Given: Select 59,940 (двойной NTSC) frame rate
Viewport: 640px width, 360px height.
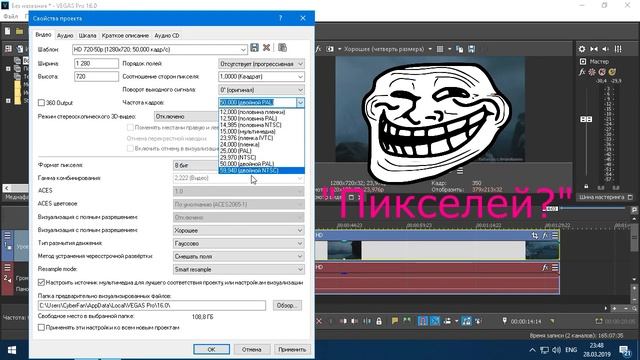Looking at the screenshot, I should [261, 171].
